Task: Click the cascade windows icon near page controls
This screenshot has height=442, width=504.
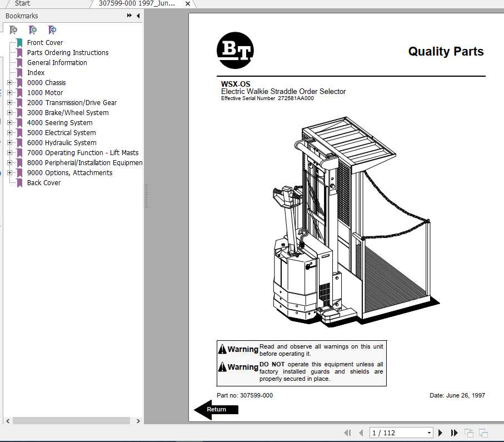Action: [x=468, y=433]
